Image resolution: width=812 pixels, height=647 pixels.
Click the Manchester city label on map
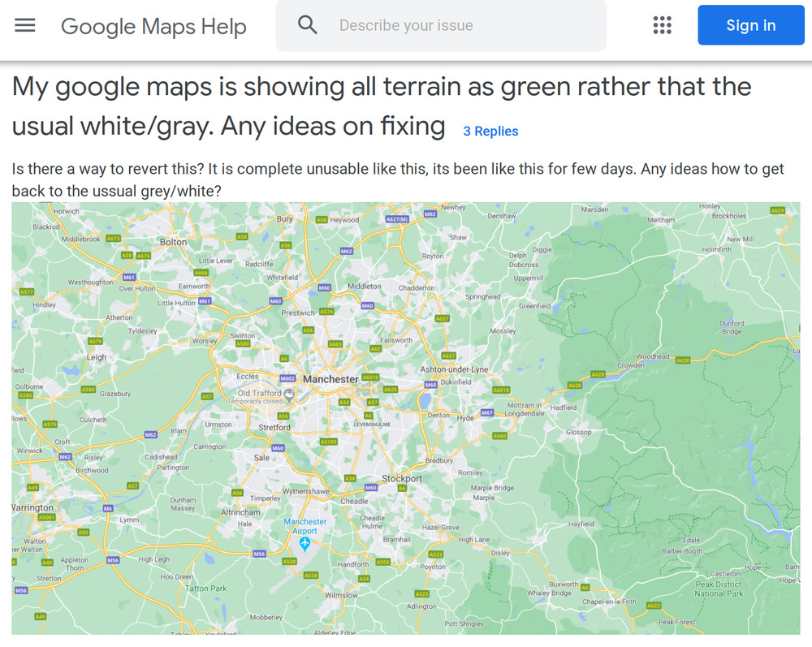[x=330, y=379]
